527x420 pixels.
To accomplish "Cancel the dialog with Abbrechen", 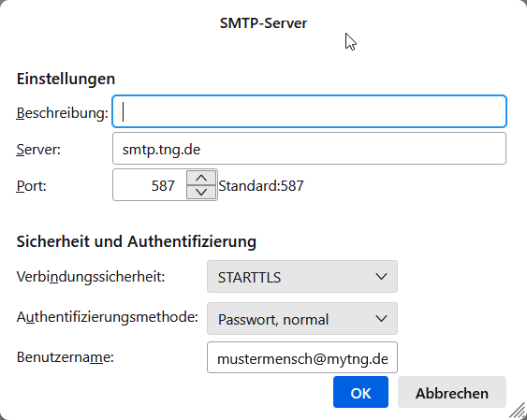I will pos(452,392).
